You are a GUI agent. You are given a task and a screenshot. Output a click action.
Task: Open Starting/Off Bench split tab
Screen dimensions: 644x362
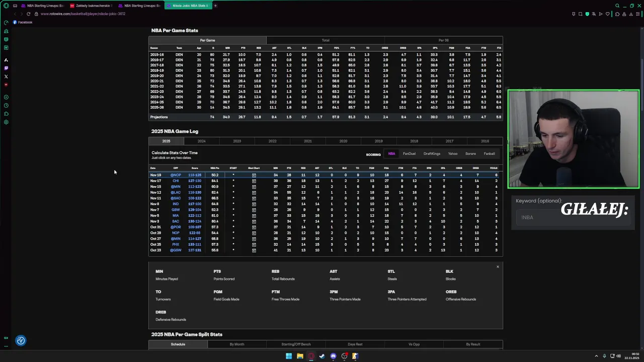pos(296,344)
